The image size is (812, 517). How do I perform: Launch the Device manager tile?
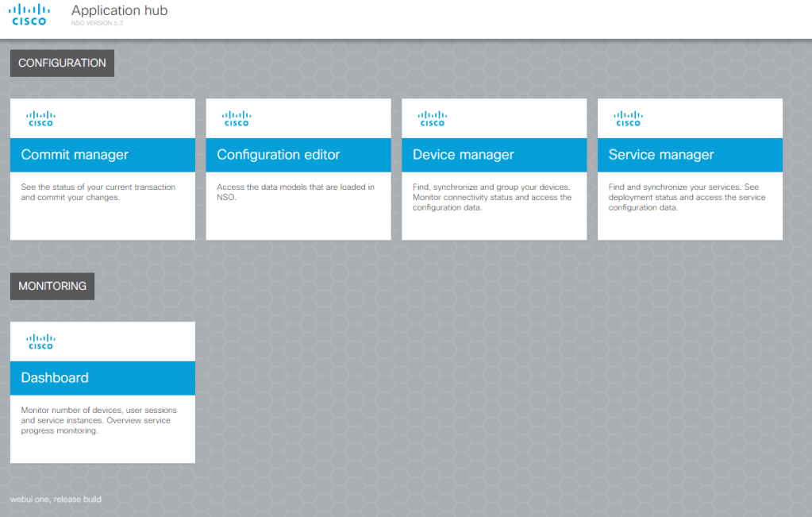464,155
